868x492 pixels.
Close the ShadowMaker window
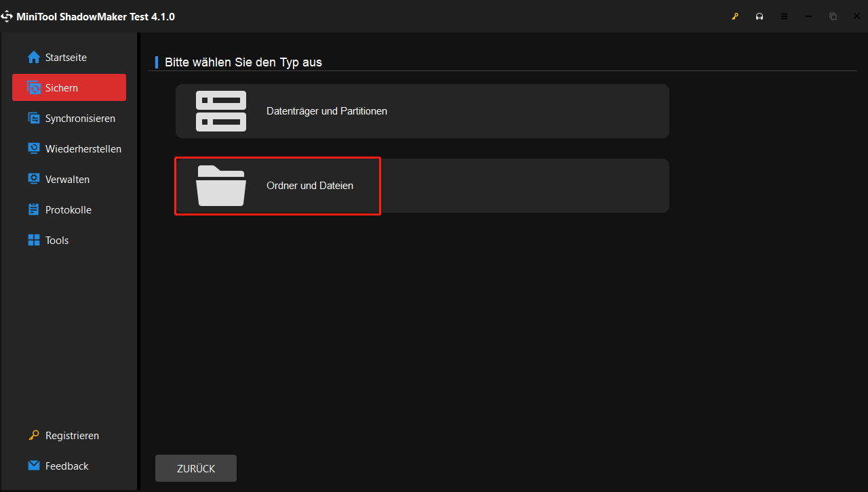tap(856, 16)
